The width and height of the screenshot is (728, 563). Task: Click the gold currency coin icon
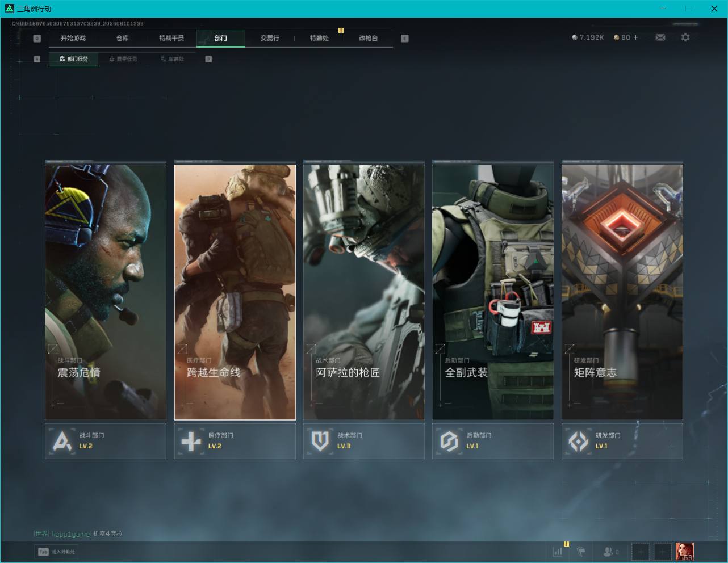[x=616, y=37]
